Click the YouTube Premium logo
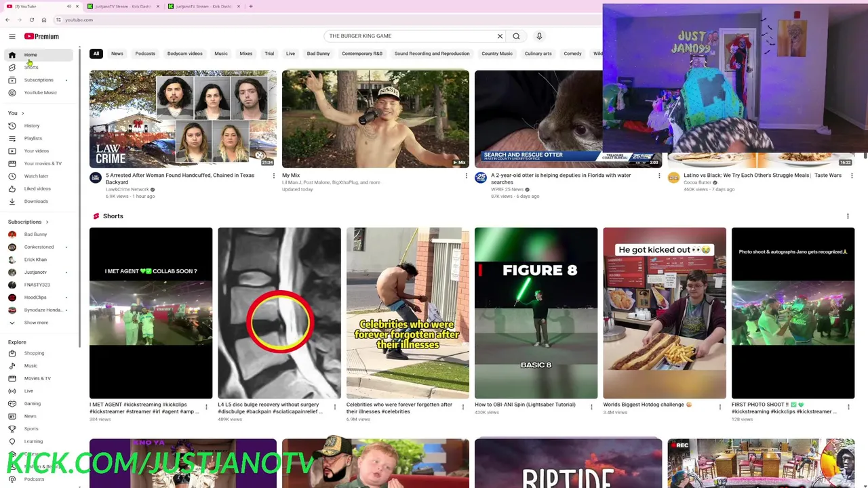868x488 pixels. coord(41,36)
